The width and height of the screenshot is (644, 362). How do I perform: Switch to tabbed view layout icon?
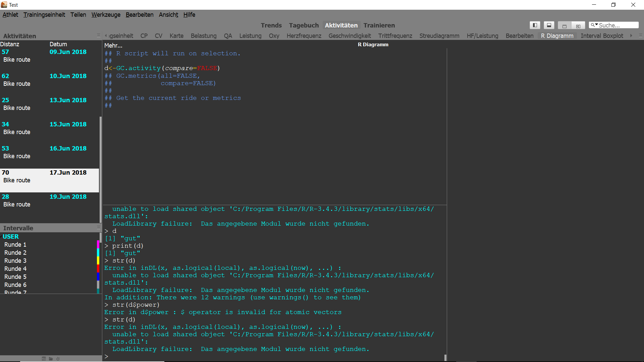[565, 25]
